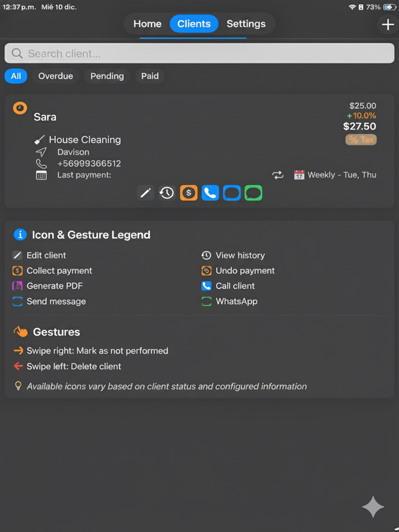The image size is (399, 532).
Task: Tap the recurring arrows icon on Sara's card
Action: click(278, 175)
